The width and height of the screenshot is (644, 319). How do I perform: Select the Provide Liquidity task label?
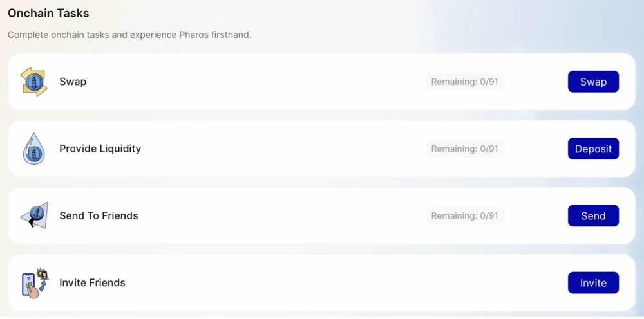100,149
